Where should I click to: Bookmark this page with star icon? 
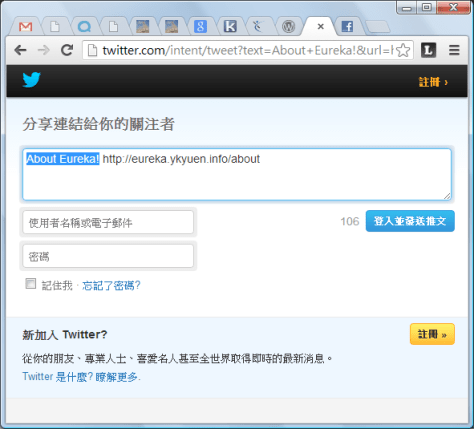(403, 50)
